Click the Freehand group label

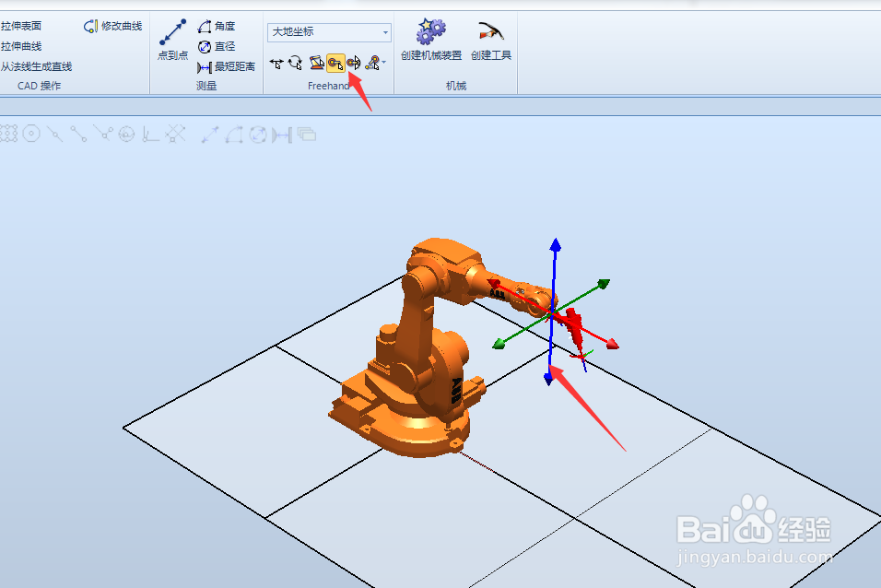[x=329, y=86]
